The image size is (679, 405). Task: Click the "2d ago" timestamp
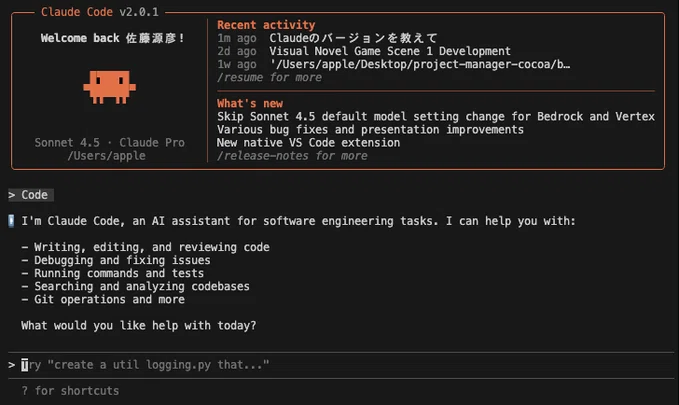[237, 51]
